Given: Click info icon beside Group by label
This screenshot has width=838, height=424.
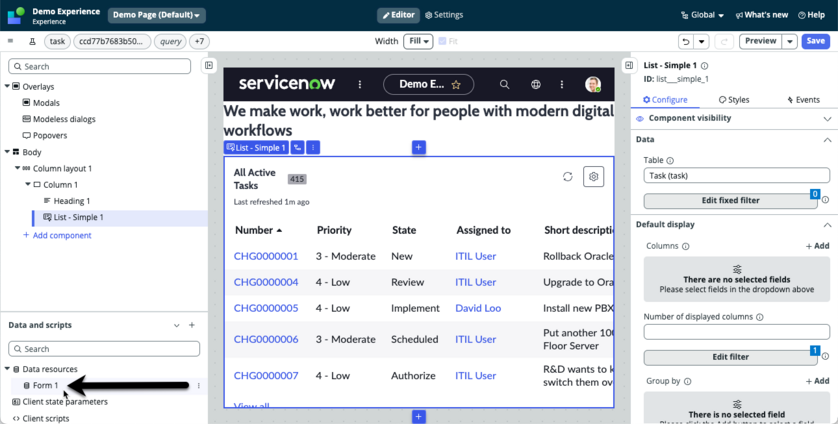Looking at the screenshot, I should pos(687,381).
